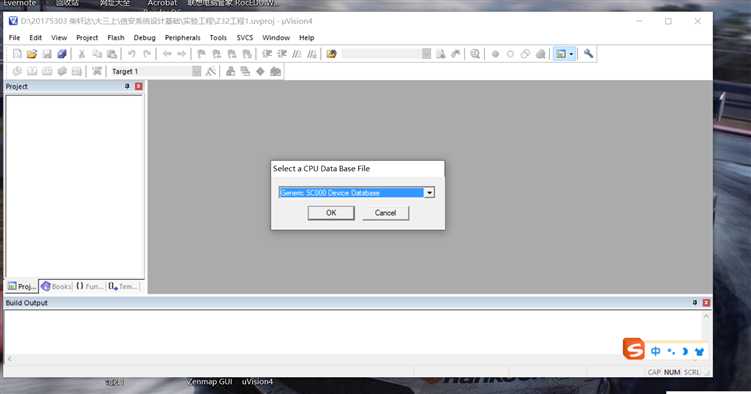Open the Tools menu

[x=218, y=37]
